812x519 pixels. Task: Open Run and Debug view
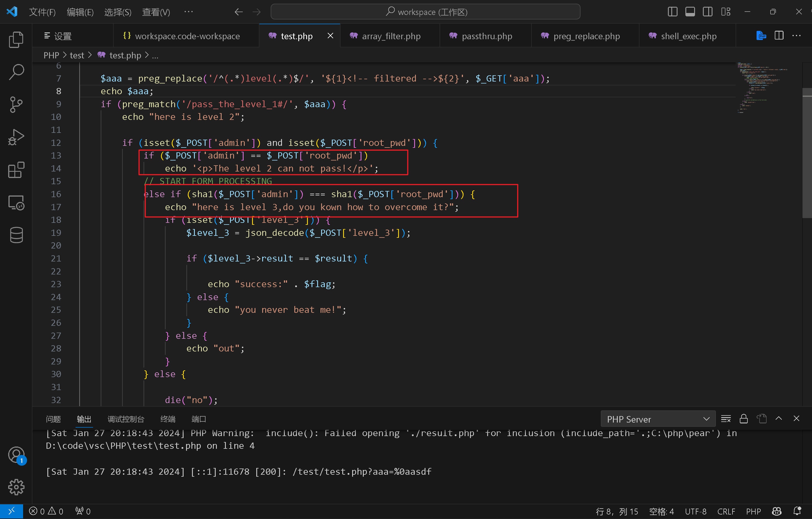[x=16, y=137]
